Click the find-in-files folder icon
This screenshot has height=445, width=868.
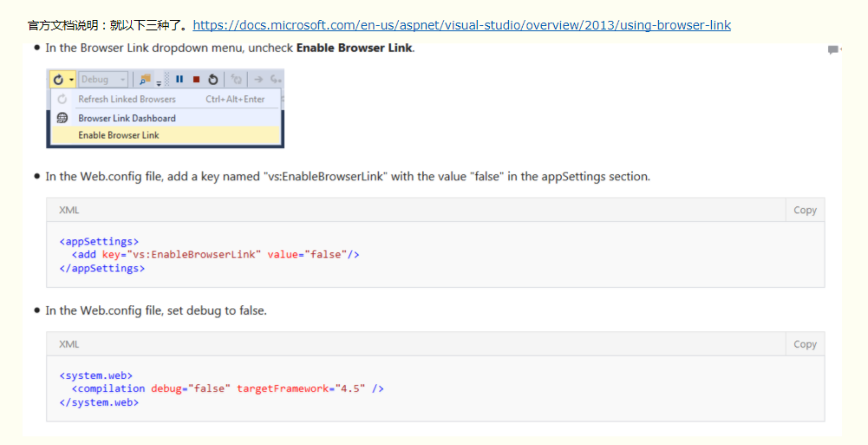pyautogui.click(x=145, y=79)
